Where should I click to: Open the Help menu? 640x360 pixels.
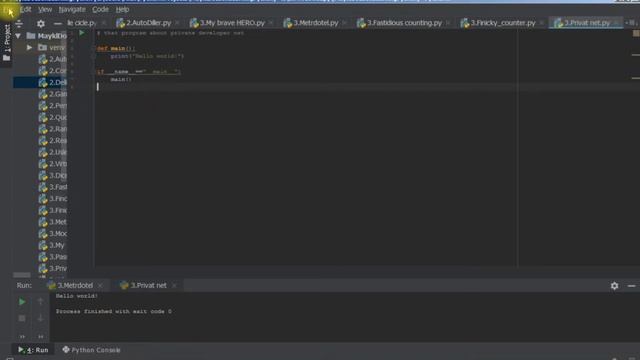pos(122,9)
